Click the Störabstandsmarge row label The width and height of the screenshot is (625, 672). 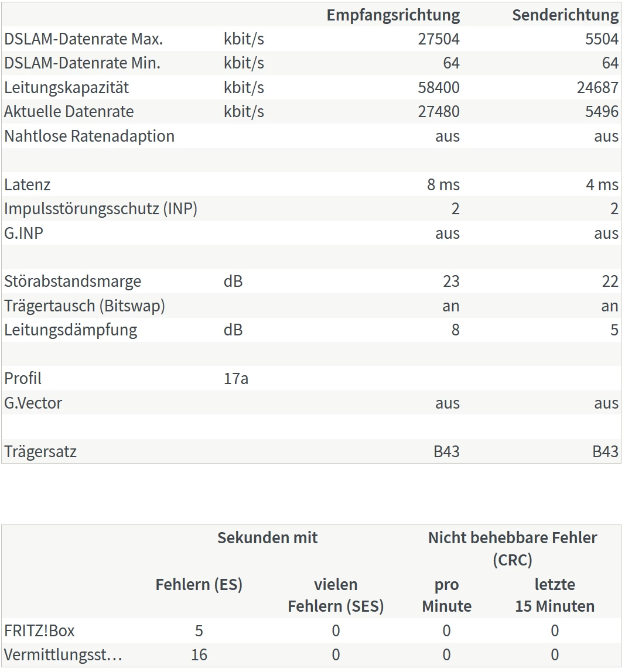73,282
